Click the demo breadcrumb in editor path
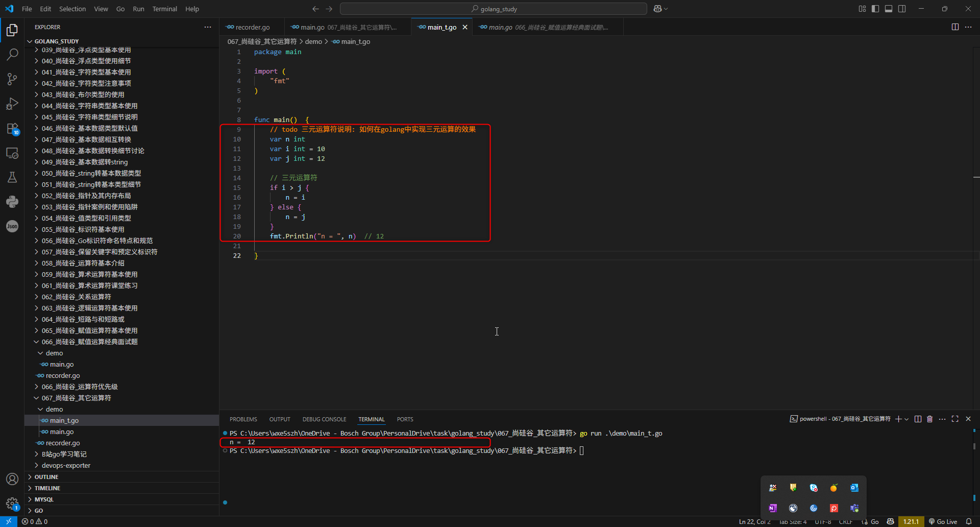The width and height of the screenshot is (980, 527). [x=313, y=41]
